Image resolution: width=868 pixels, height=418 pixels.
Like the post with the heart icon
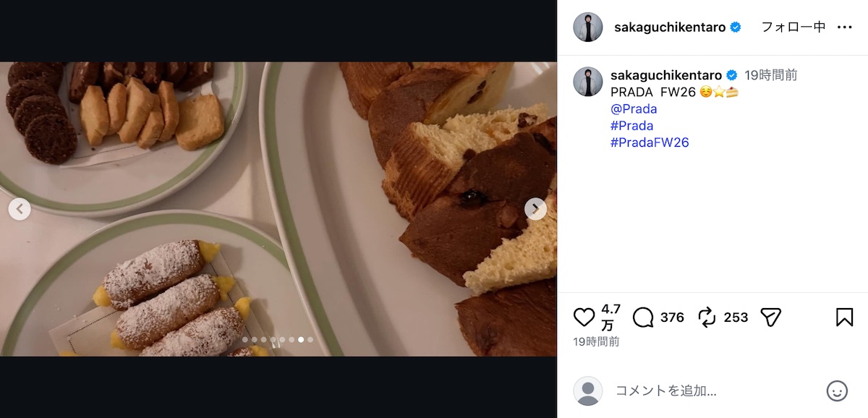pyautogui.click(x=584, y=317)
